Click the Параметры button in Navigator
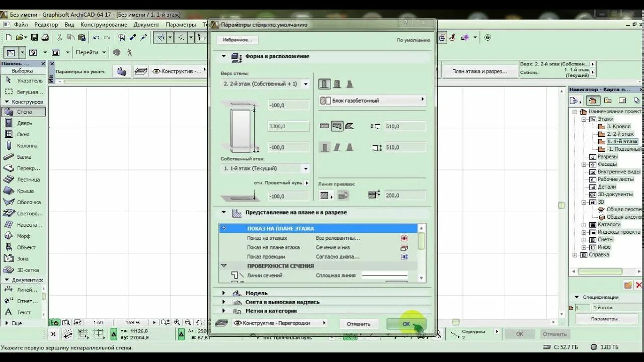The width and height of the screenshot is (644, 362). 606,319
